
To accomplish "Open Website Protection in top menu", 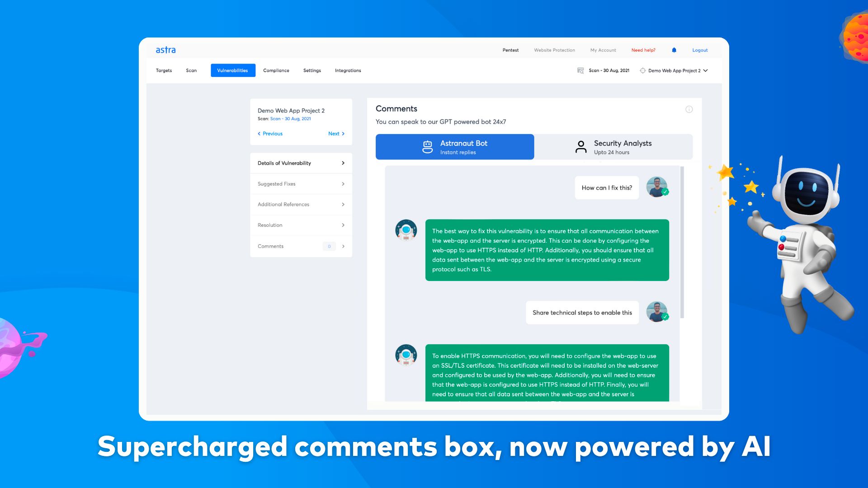I will (x=554, y=50).
